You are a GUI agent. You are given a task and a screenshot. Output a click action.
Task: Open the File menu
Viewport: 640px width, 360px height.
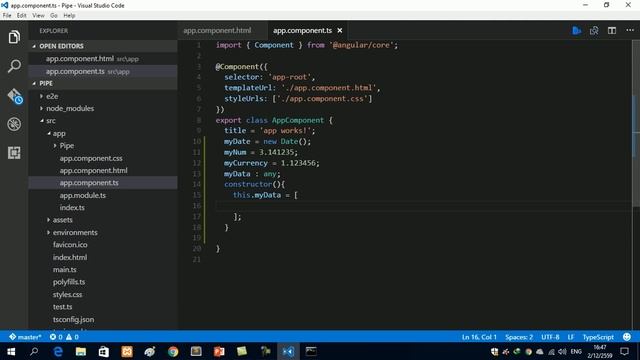coord(7,16)
